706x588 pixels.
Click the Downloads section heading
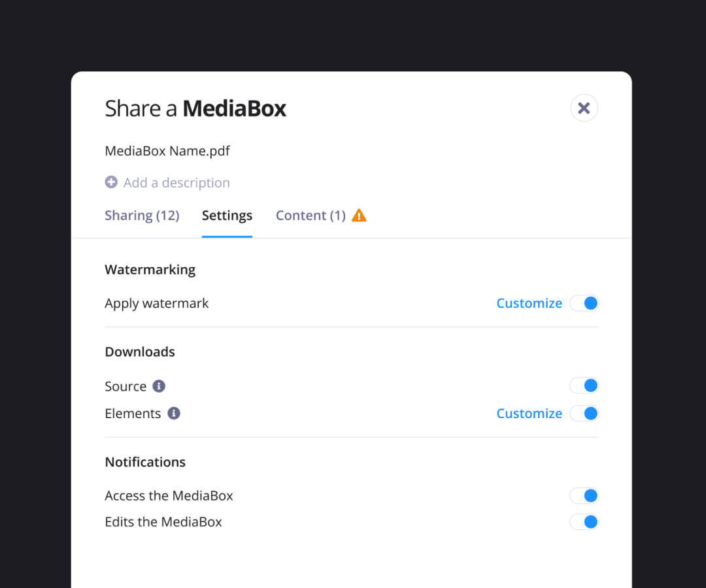pyautogui.click(x=140, y=351)
